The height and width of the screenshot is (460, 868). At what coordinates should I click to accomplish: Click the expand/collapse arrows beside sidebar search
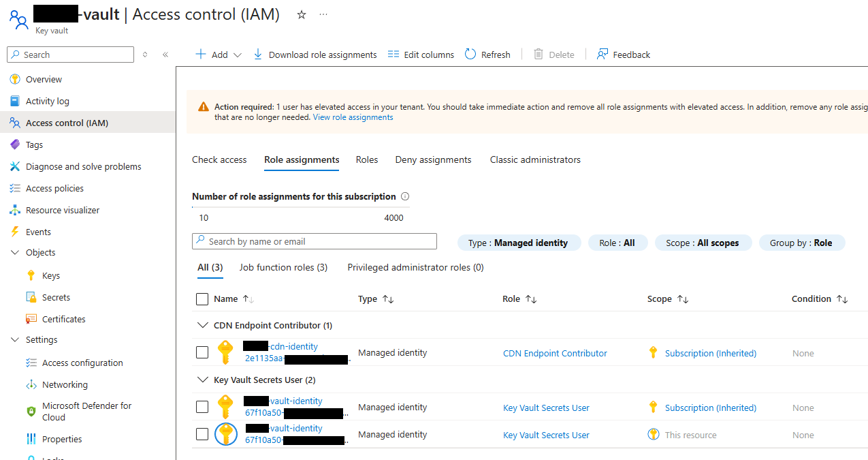click(x=145, y=55)
